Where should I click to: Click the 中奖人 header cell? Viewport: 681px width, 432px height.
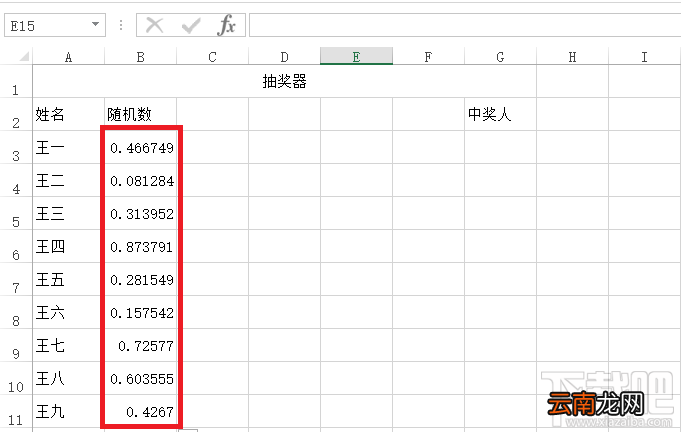pyautogui.click(x=500, y=114)
